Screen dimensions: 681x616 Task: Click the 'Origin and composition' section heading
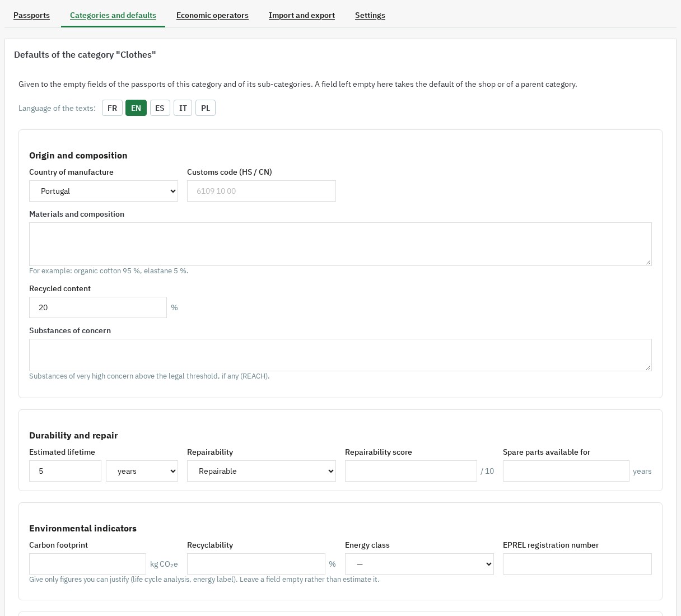[x=78, y=155]
